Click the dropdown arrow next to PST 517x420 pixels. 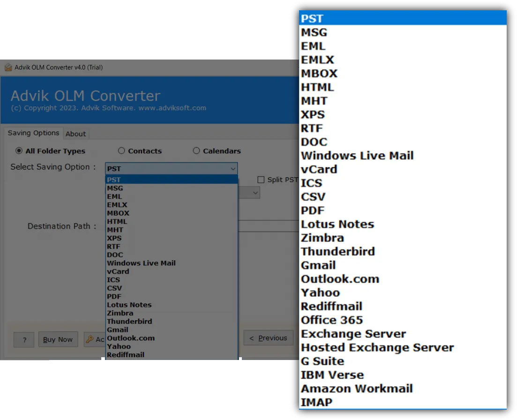pyautogui.click(x=233, y=168)
